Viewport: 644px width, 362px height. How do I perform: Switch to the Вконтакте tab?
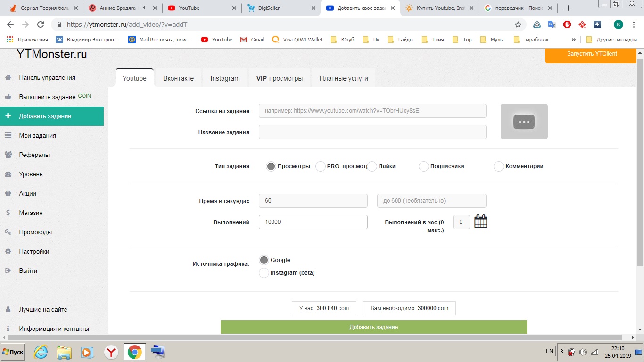178,78
